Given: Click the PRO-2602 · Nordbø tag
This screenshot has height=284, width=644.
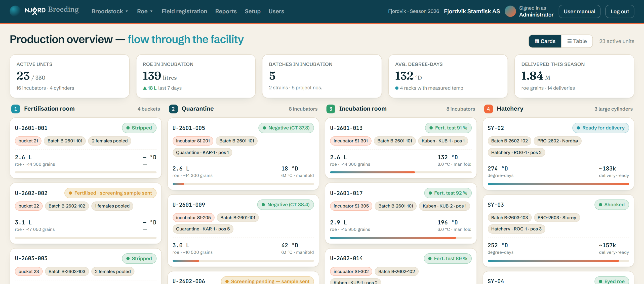Looking at the screenshot, I should click(558, 141).
